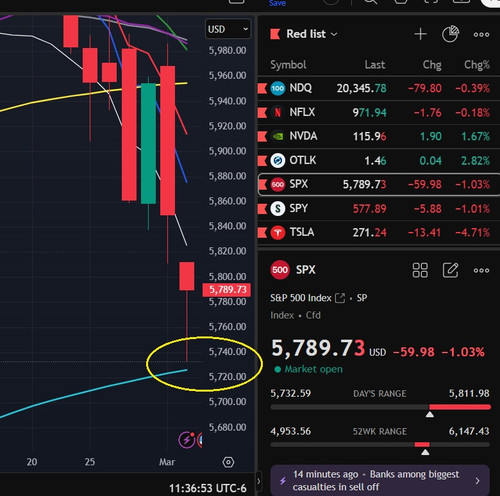Expand the news headline arrow chevron
The height and width of the screenshot is (496, 500).
click(478, 481)
